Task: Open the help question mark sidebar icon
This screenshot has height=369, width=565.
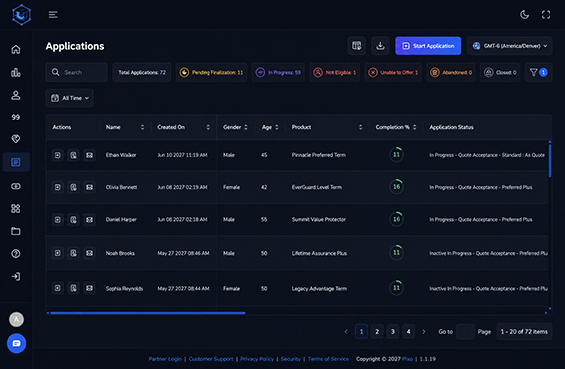Action: coord(15,254)
